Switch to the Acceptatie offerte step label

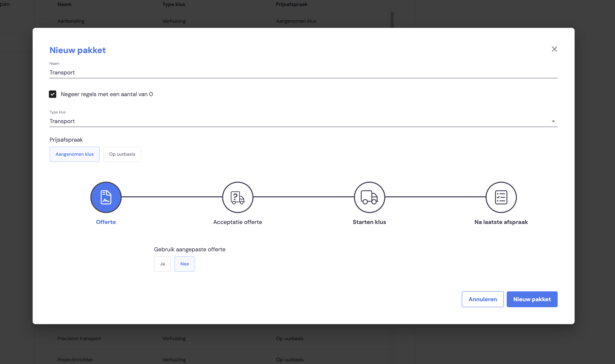[x=238, y=222]
